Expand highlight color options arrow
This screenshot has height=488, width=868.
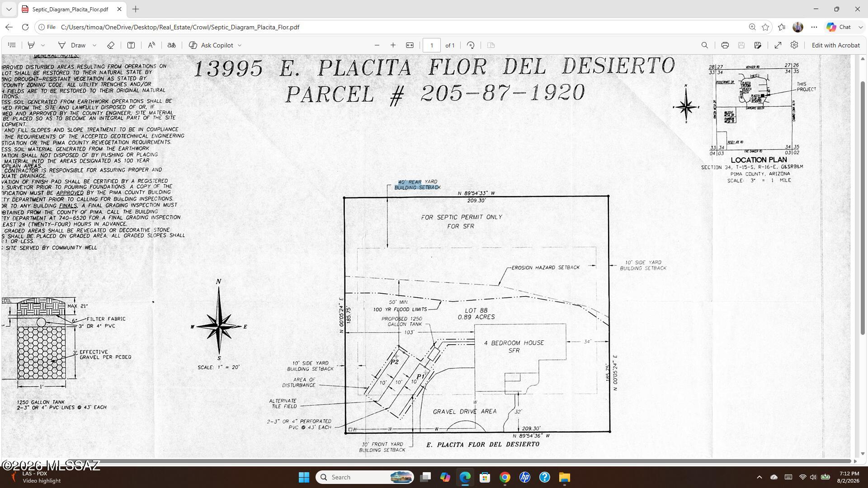pos(43,45)
